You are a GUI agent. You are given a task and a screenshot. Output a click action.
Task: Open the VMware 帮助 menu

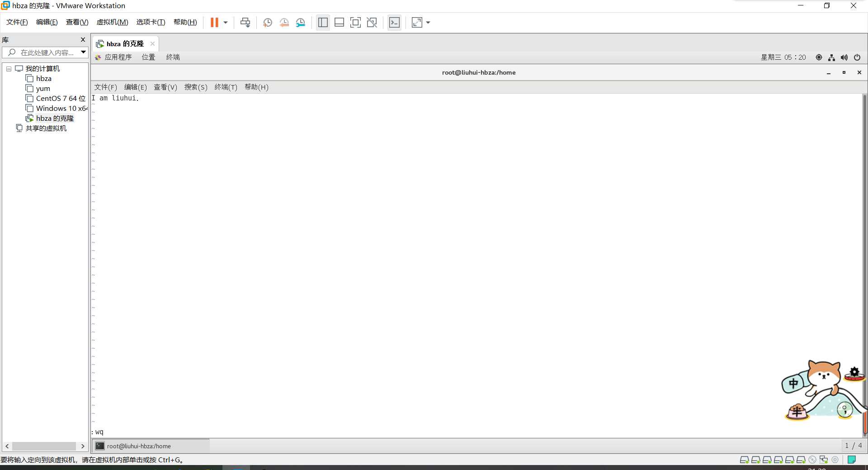tap(185, 22)
